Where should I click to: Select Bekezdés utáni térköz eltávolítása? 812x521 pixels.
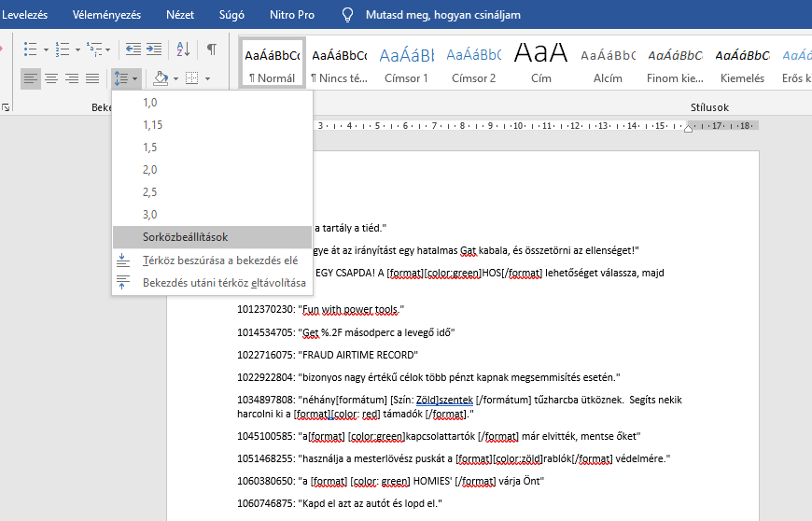click(212, 283)
